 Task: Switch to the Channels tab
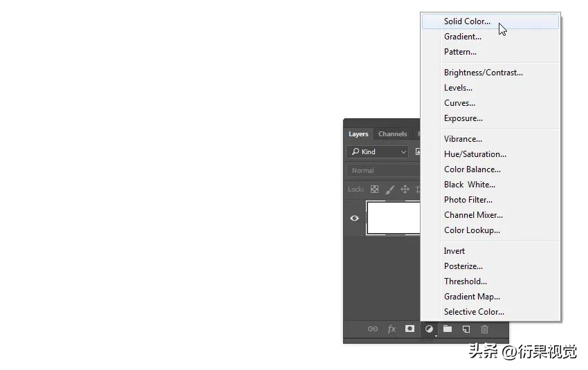(x=392, y=134)
